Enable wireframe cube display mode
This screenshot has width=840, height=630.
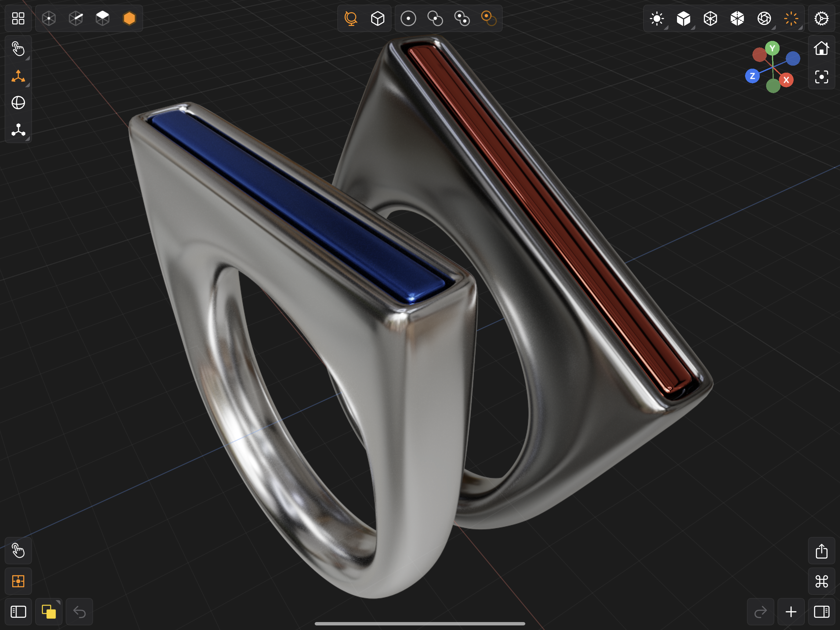click(x=711, y=18)
